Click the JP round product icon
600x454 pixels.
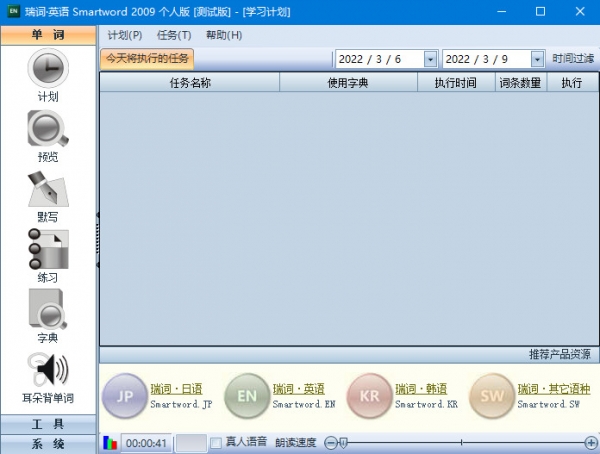point(125,396)
